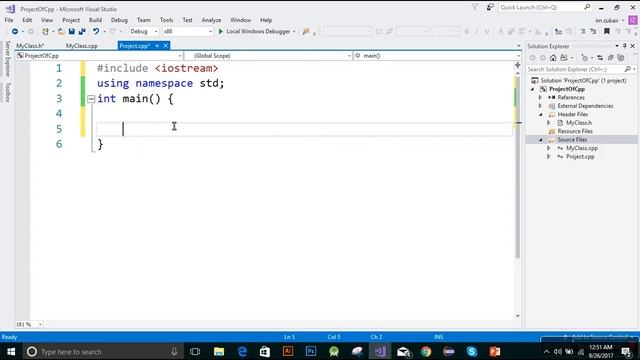Expand the External Dependencies node
This screenshot has width=640, height=360.
coord(540,106)
